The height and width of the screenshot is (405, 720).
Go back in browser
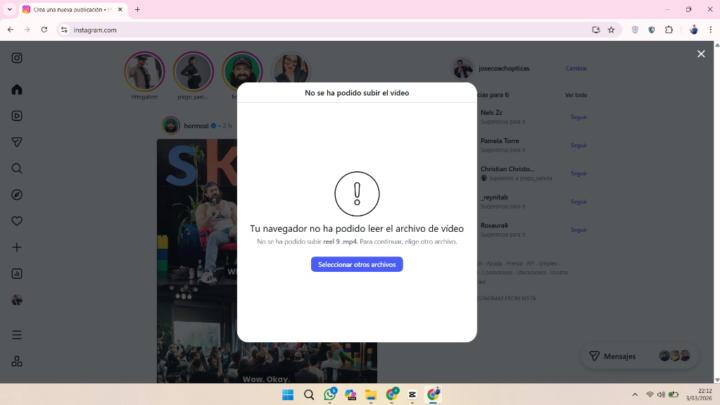(x=11, y=30)
